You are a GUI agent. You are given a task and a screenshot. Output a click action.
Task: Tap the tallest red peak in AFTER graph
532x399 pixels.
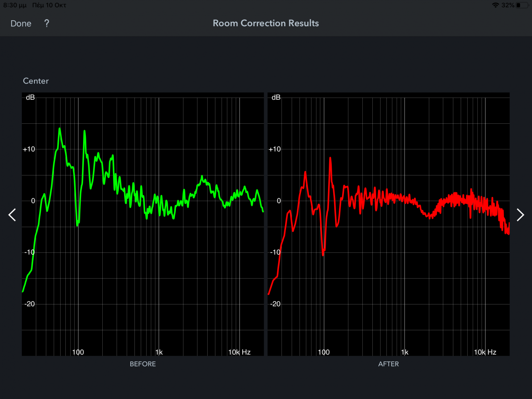pyautogui.click(x=330, y=158)
